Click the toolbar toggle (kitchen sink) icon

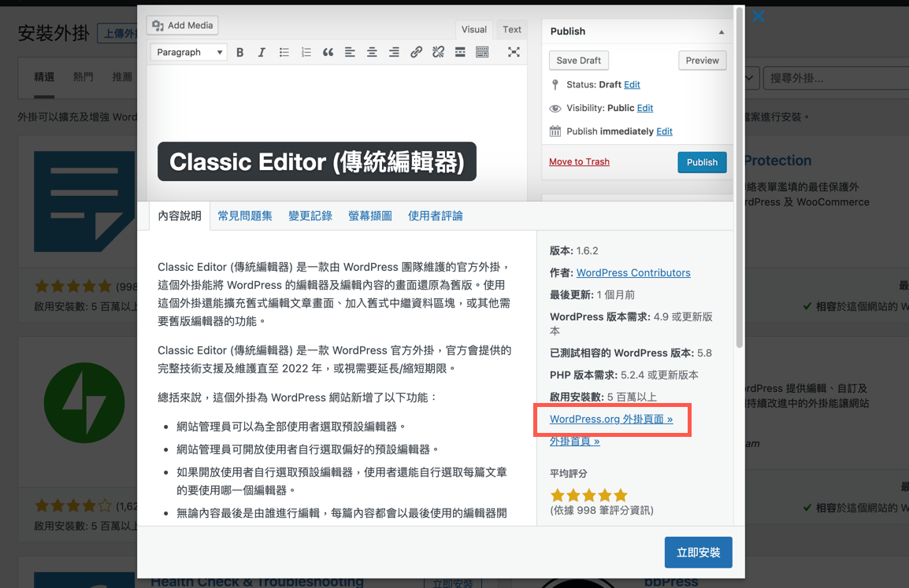(482, 52)
